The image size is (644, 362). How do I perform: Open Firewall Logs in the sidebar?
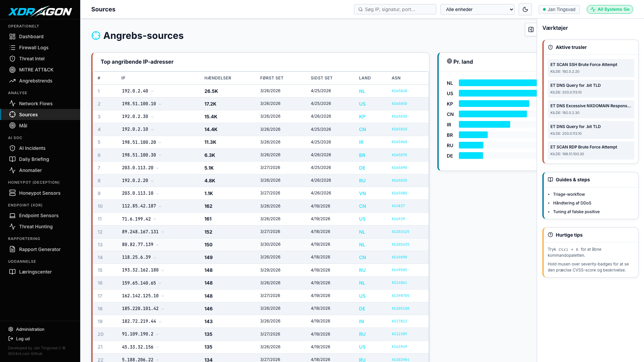coord(40,48)
